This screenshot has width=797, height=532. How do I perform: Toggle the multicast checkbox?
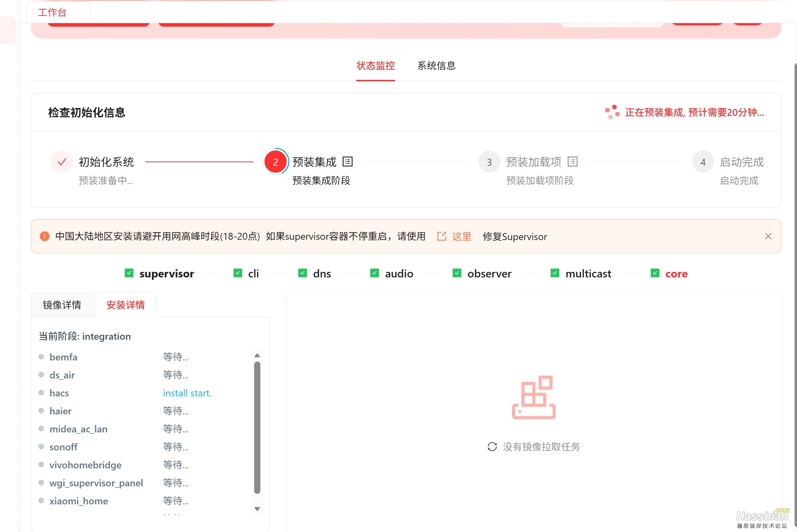[555, 273]
